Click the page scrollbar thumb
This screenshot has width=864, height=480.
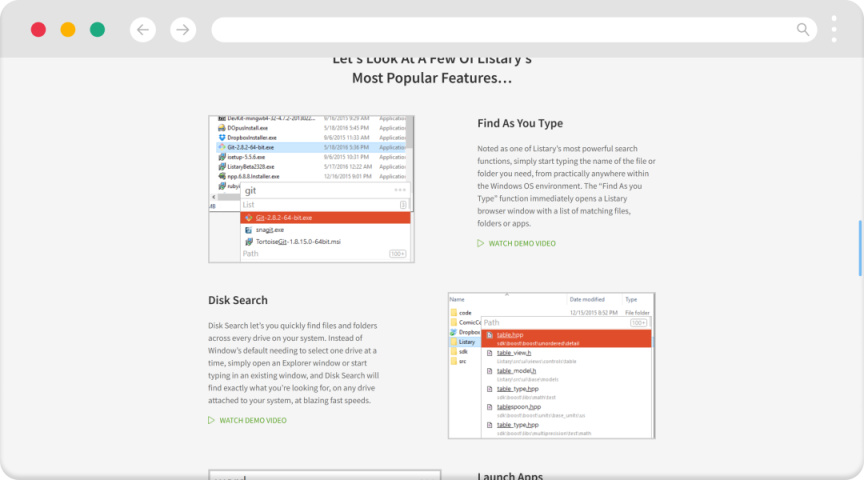click(859, 247)
